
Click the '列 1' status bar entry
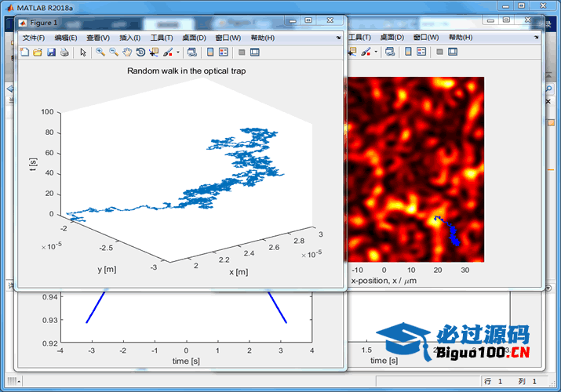pos(527,381)
